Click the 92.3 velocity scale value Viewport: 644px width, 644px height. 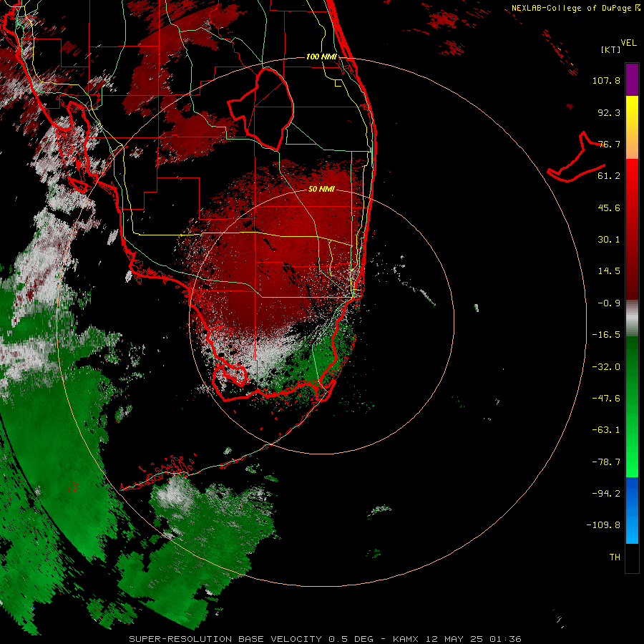point(609,112)
